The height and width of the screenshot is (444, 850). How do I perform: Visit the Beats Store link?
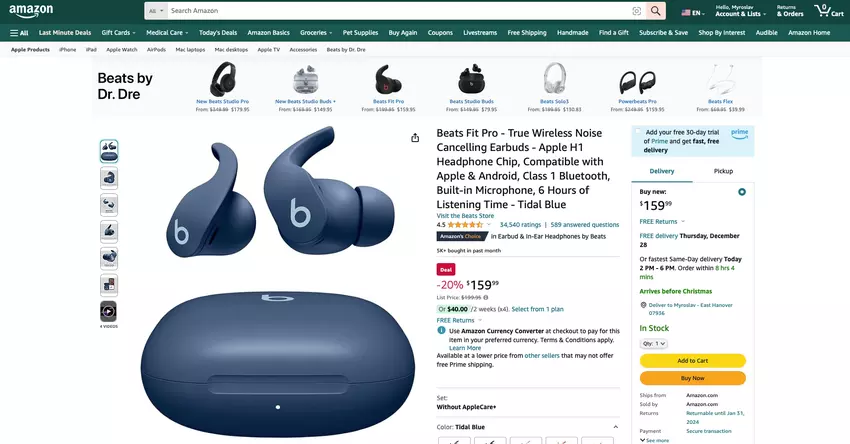pyautogui.click(x=465, y=216)
